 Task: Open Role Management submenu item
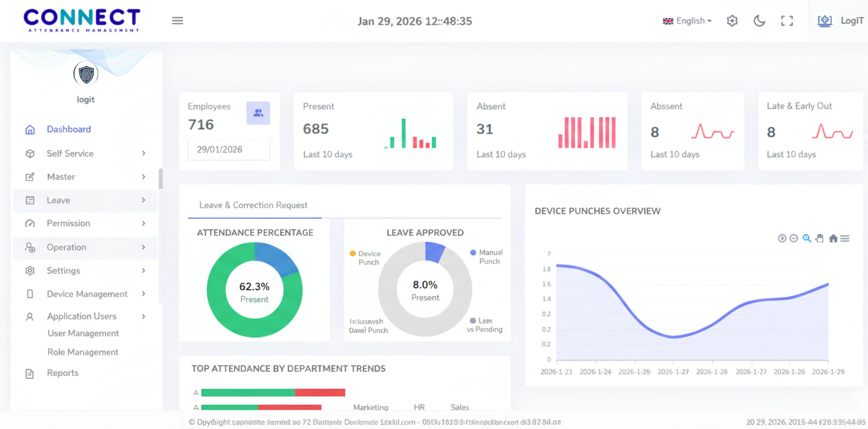pyautogui.click(x=83, y=352)
